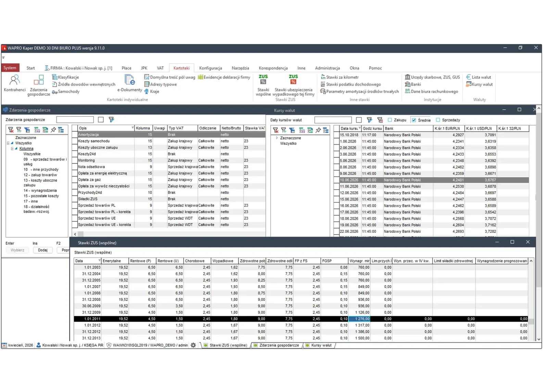543x392 pixels.
Task: Enable the Sprzedaży checkbox
Action: point(438,120)
